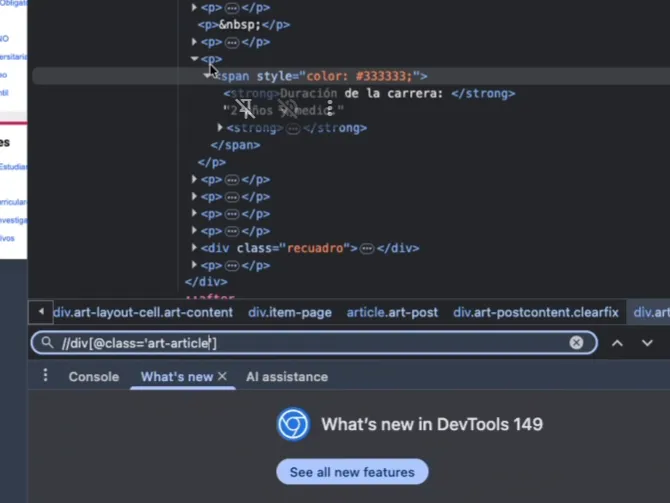Open drawer three-dot menu
The height and width of the screenshot is (503, 670).
[45, 375]
